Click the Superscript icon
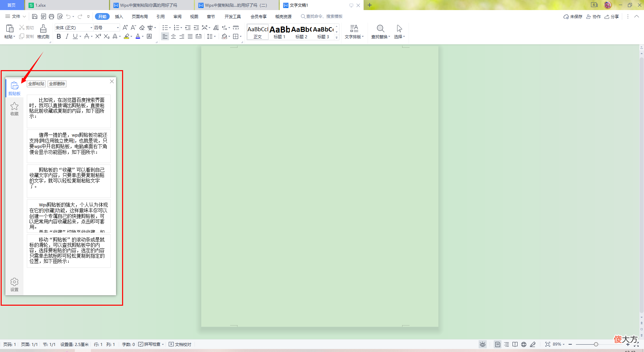The height and width of the screenshot is (352, 644). (x=98, y=36)
